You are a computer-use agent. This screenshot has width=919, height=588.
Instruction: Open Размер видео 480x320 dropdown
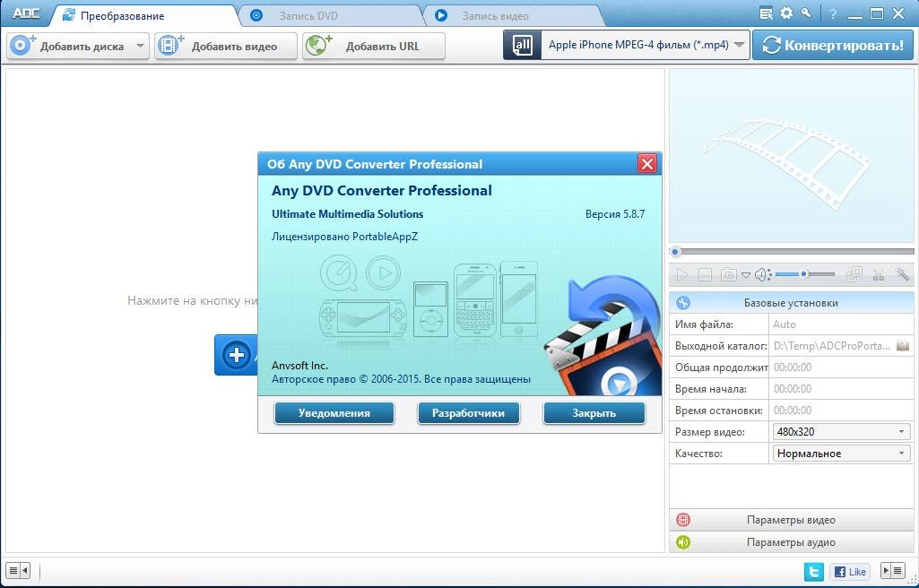coord(841,432)
